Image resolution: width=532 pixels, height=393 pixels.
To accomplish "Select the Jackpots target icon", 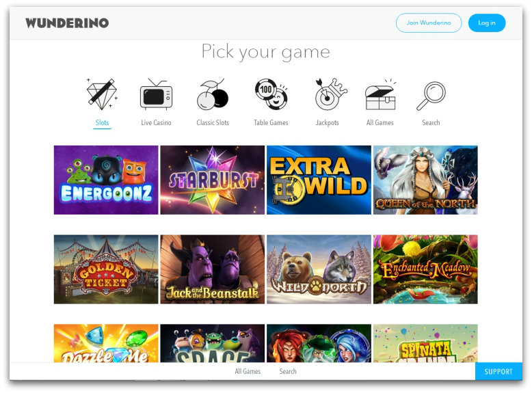I will tap(330, 94).
